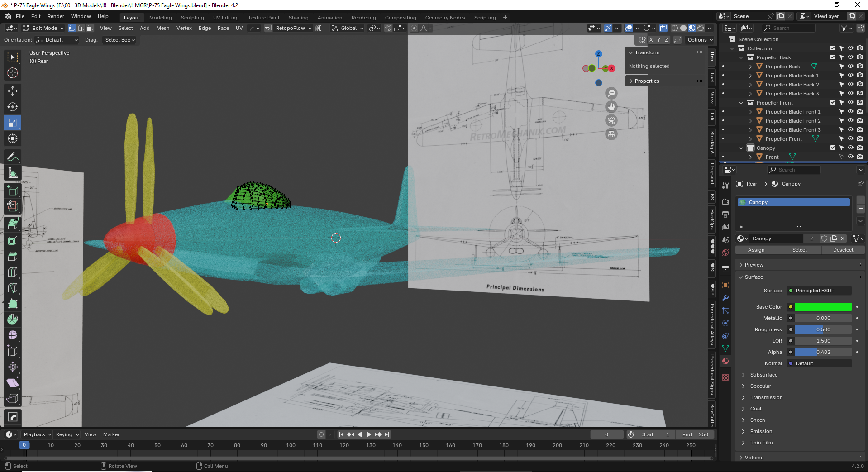Select the Select Box tool in the left toolbar
Viewport: 868px width, 472px height.
tap(13, 57)
